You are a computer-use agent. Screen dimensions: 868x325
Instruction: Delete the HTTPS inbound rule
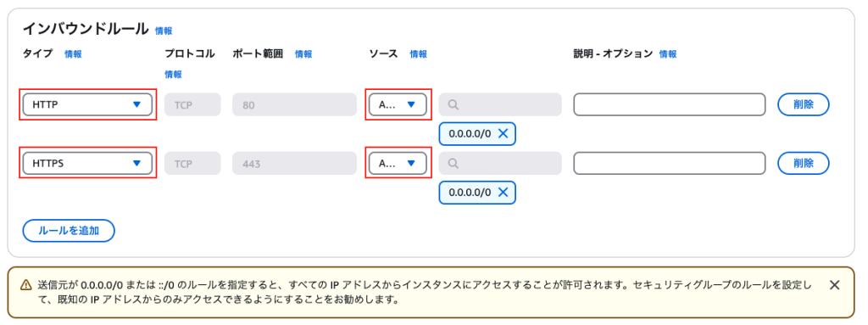(x=804, y=164)
